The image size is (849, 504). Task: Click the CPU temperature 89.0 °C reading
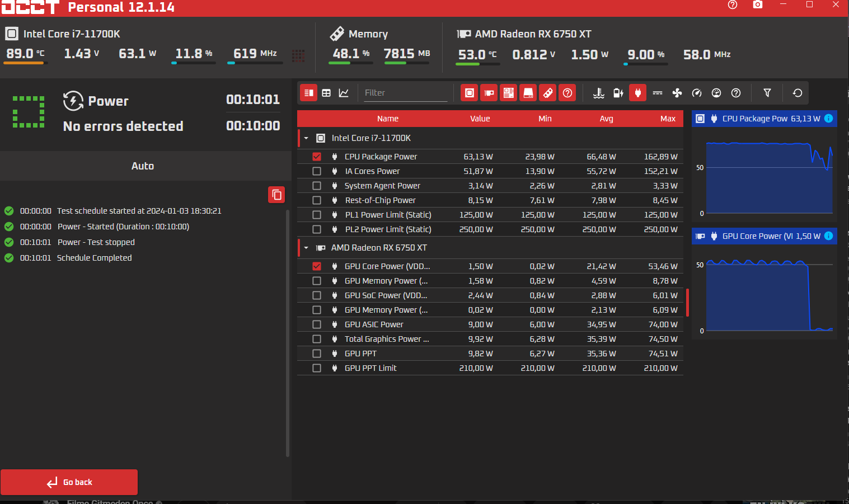point(25,54)
